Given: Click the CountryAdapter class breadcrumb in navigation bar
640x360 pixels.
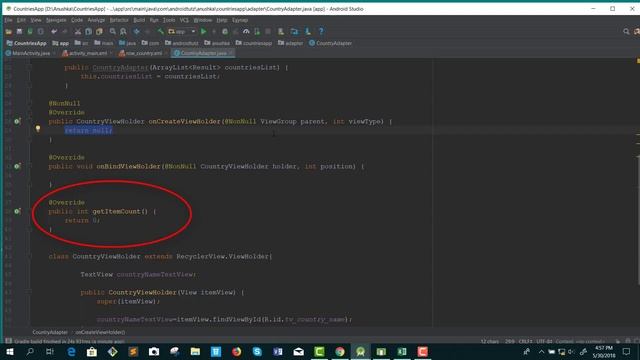Looking at the screenshot, I should pos(330,43).
